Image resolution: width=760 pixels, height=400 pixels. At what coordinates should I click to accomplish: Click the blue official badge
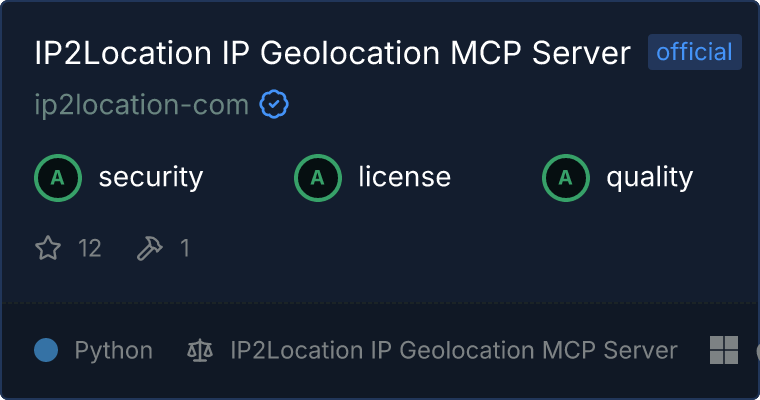click(694, 52)
